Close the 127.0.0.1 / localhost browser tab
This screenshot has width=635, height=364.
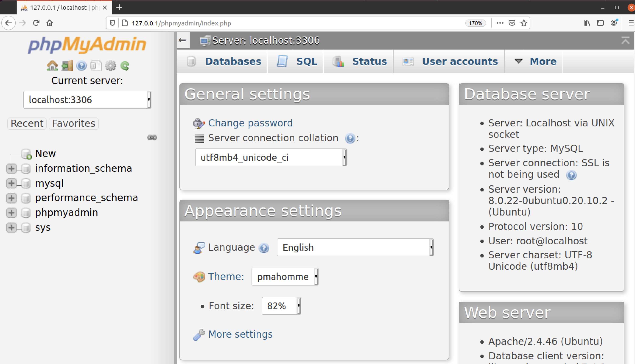click(x=105, y=7)
